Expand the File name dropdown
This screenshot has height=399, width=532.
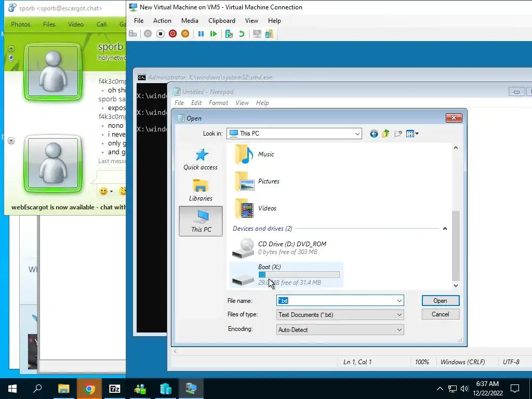(x=400, y=301)
